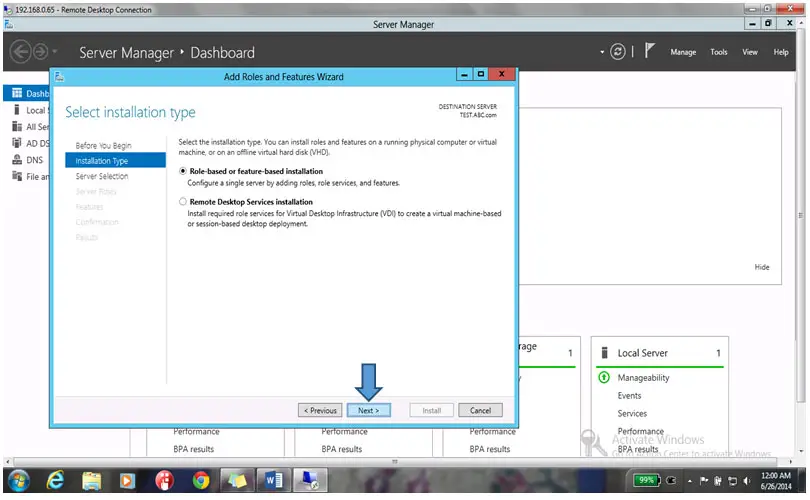Open the Manage menu

pos(683,52)
